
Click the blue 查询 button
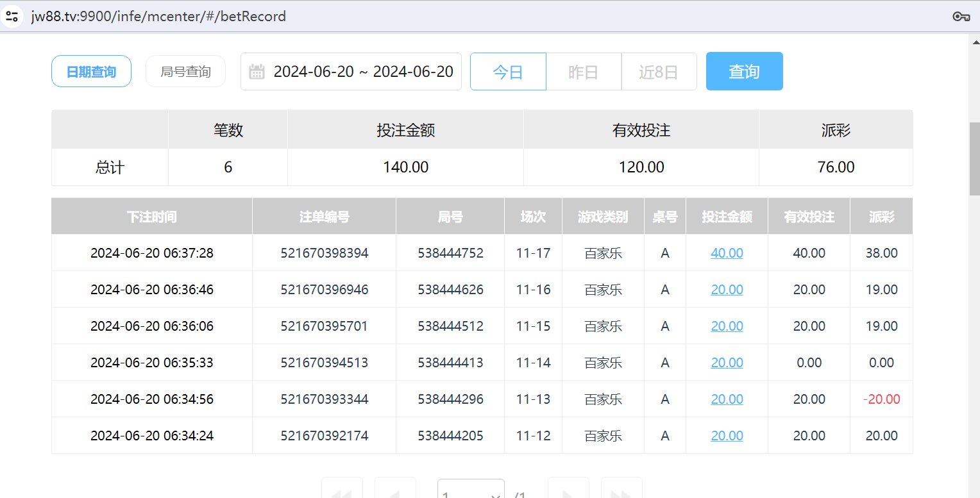[x=744, y=71]
